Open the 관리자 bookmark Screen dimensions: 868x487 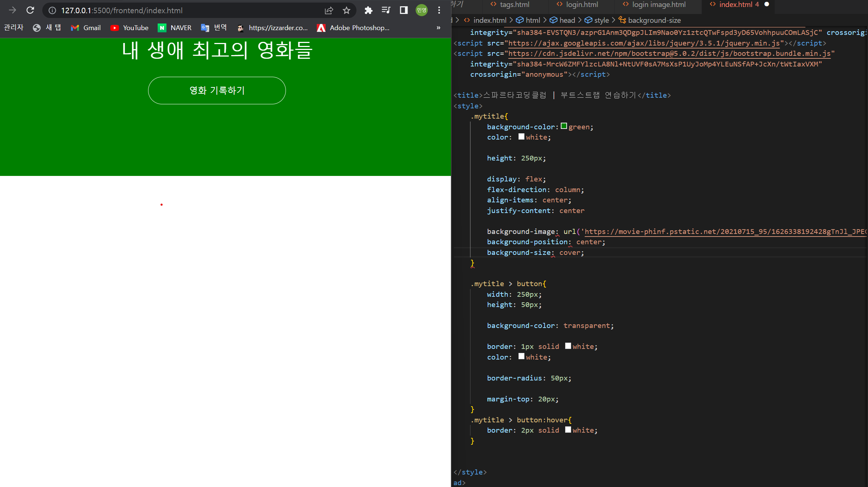point(14,28)
